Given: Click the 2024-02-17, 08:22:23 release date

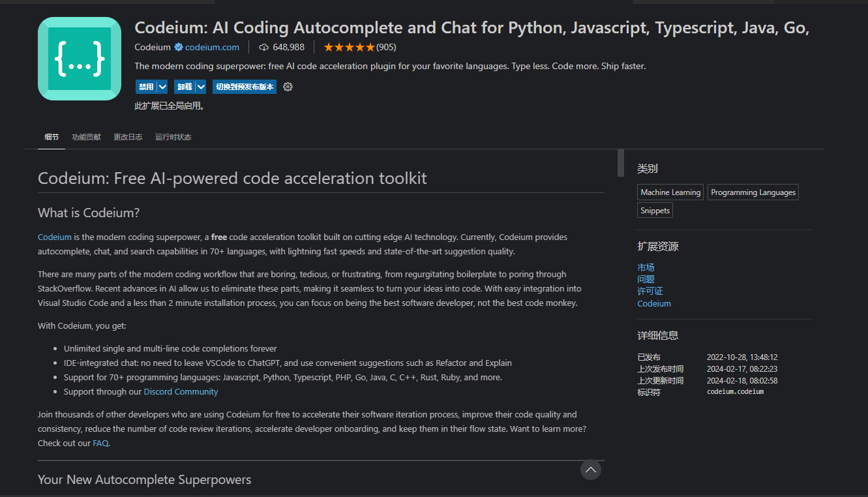Looking at the screenshot, I should coord(742,369).
